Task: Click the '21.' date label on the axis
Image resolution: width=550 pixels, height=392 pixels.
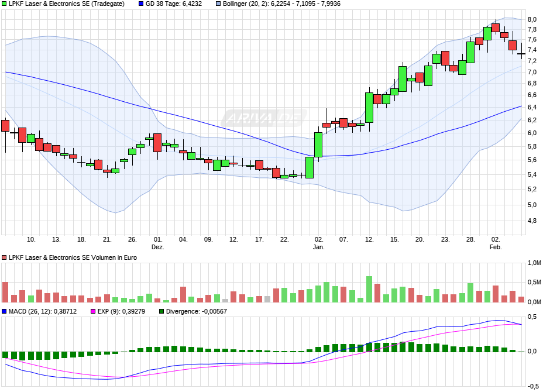Action: 107,239
